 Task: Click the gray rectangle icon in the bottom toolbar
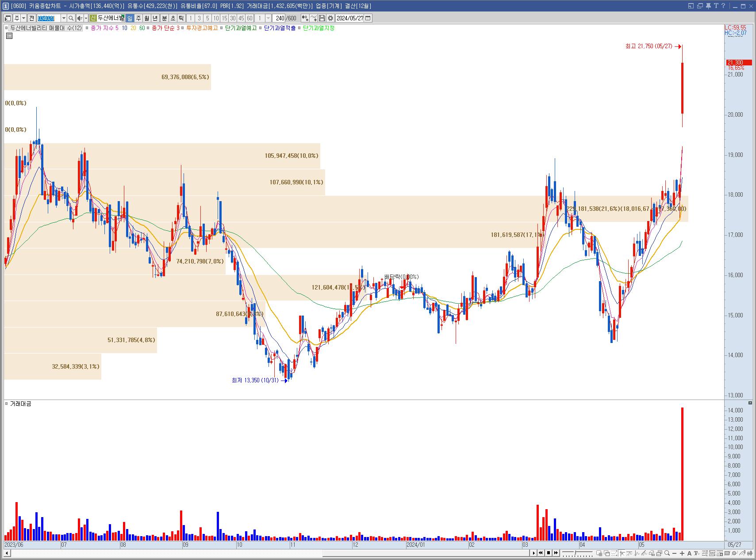[x=727, y=553]
